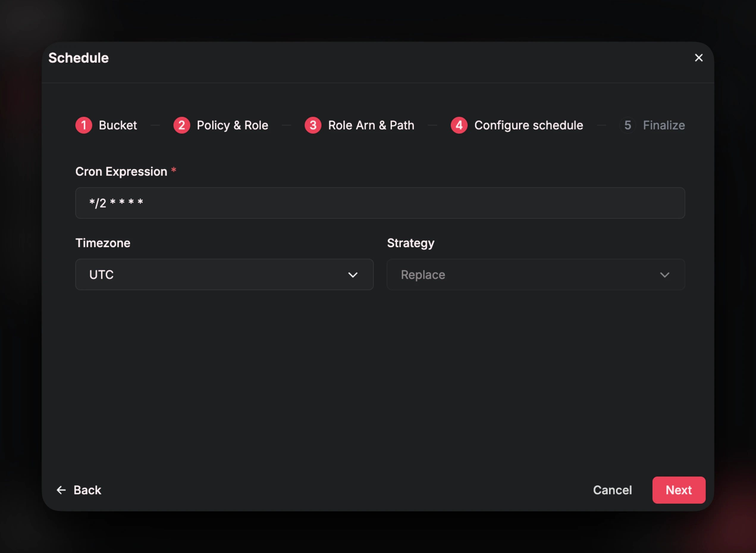Image resolution: width=756 pixels, height=553 pixels.
Task: Click the Timezone dropdown chevron arrow
Action: (x=353, y=275)
